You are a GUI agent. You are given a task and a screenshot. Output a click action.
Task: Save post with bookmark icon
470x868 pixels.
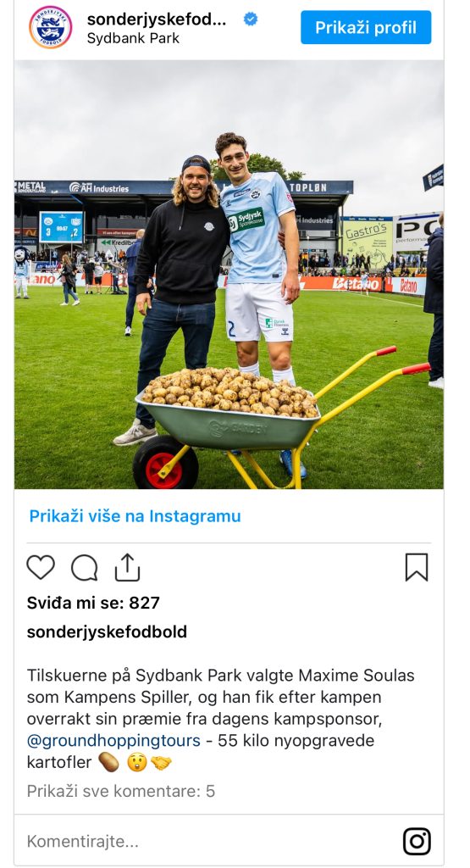417,567
